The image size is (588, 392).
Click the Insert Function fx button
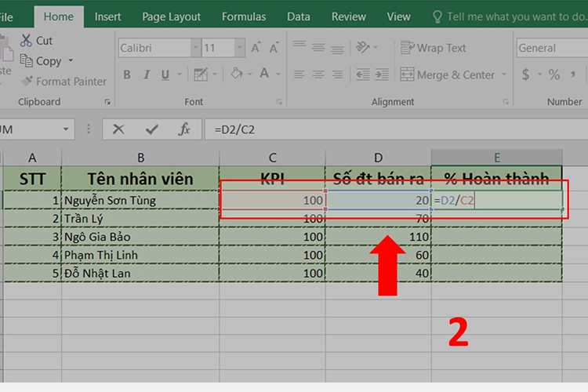183,129
